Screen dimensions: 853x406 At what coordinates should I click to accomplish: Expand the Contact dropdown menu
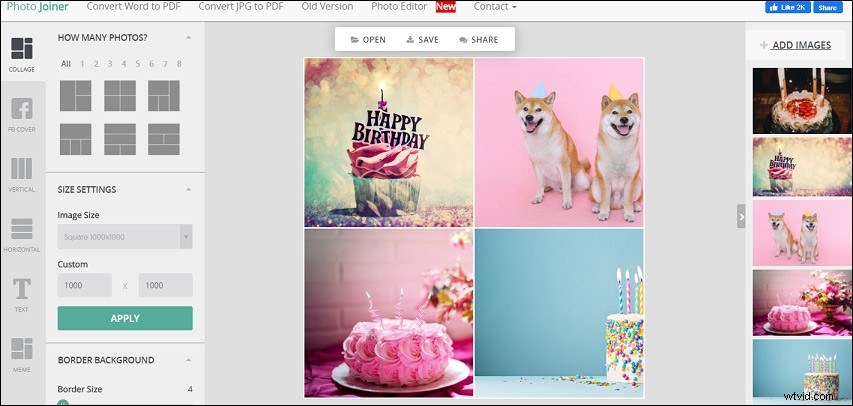[495, 7]
